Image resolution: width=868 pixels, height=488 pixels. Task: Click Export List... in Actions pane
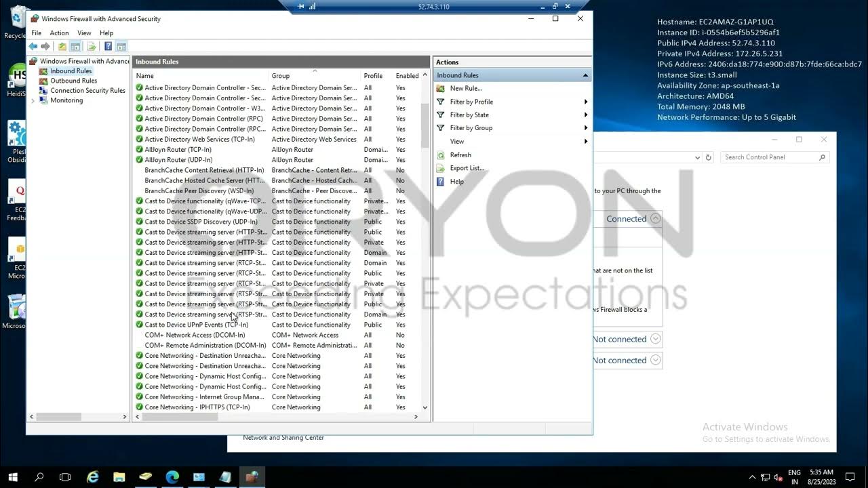(467, 168)
